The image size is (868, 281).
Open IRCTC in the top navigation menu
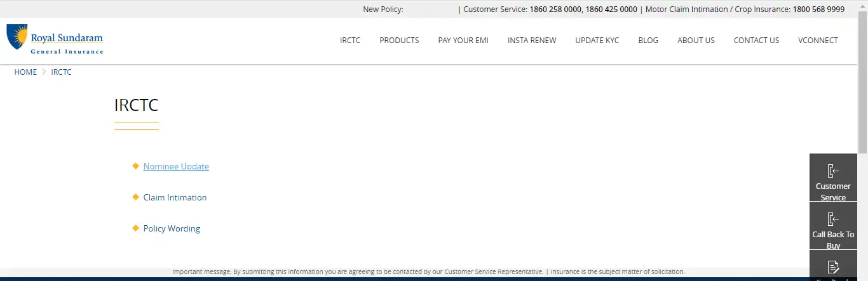click(x=350, y=40)
